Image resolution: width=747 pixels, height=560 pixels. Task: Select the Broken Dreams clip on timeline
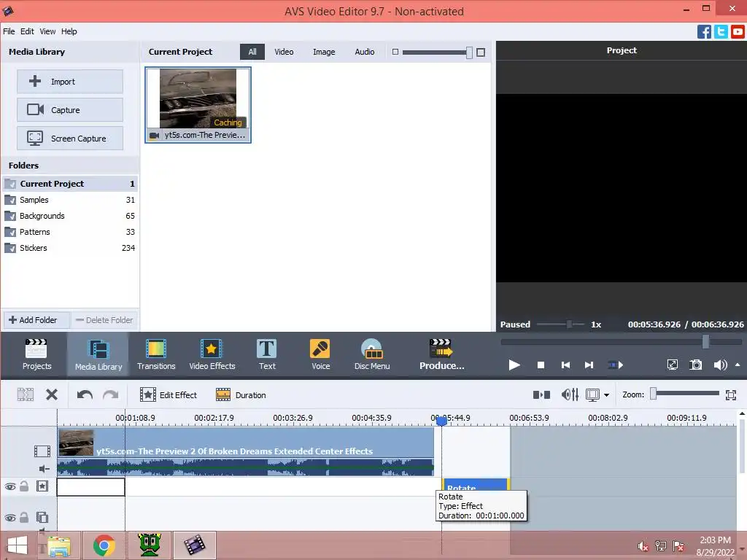[x=245, y=451]
